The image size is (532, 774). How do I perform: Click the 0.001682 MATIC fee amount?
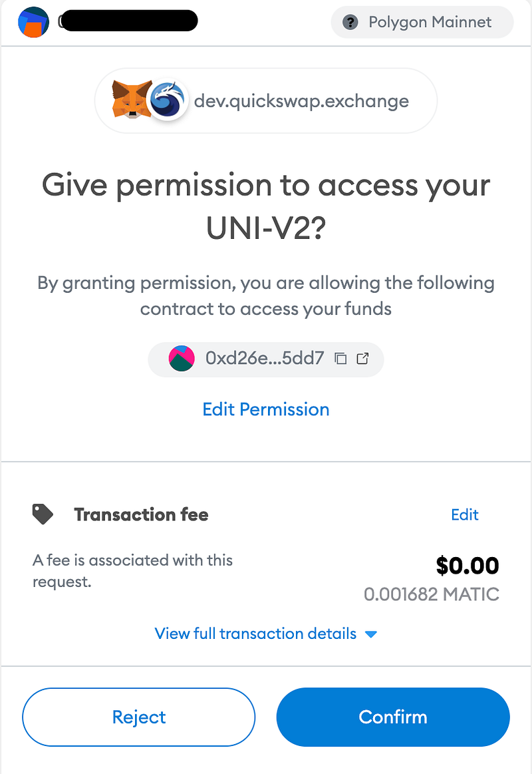(x=432, y=594)
